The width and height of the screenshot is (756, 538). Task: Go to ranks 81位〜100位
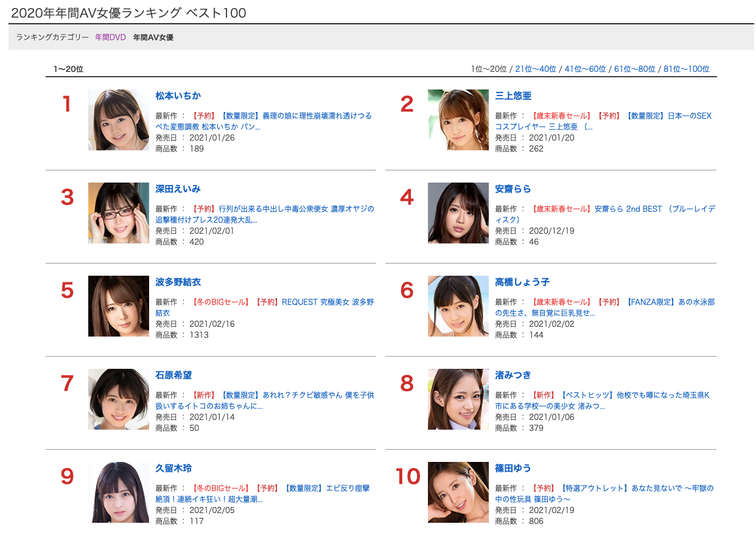pyautogui.click(x=687, y=69)
